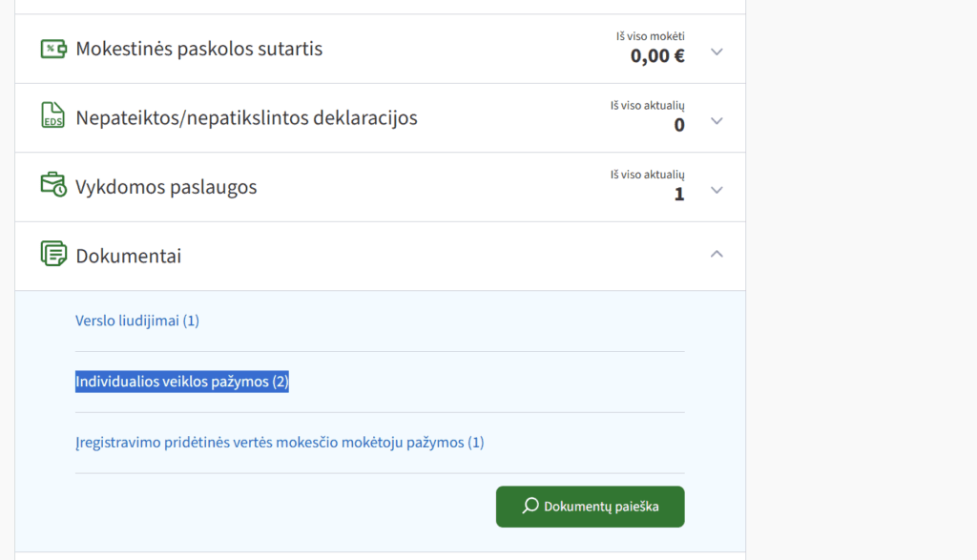This screenshot has height=560, width=977.
Task: Open the Įregistravimo PVM mokėtoju pažymos link
Action: [x=280, y=442]
